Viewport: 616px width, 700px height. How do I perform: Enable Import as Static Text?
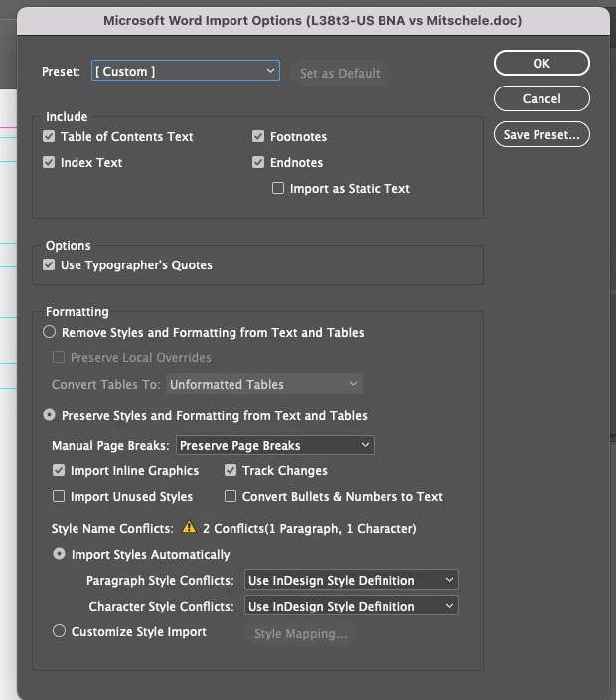[x=278, y=188]
